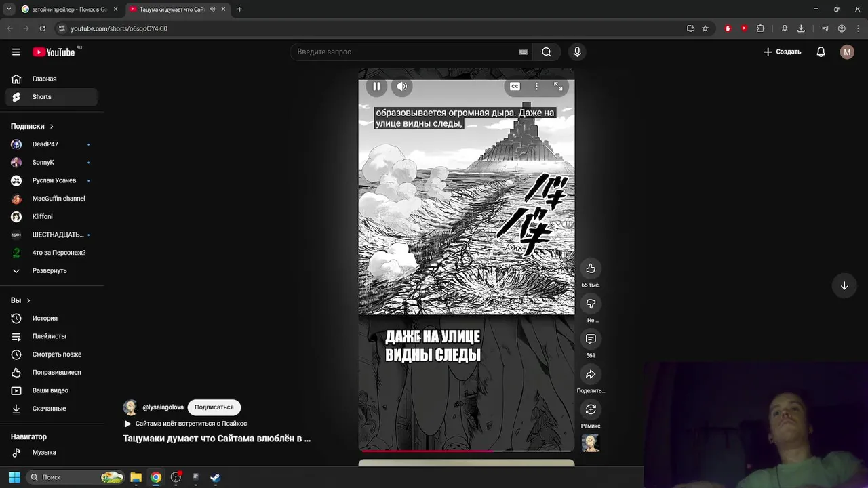Screen dimensions: 868x488
Task: Open История in the sidebar
Action: (52, 318)
